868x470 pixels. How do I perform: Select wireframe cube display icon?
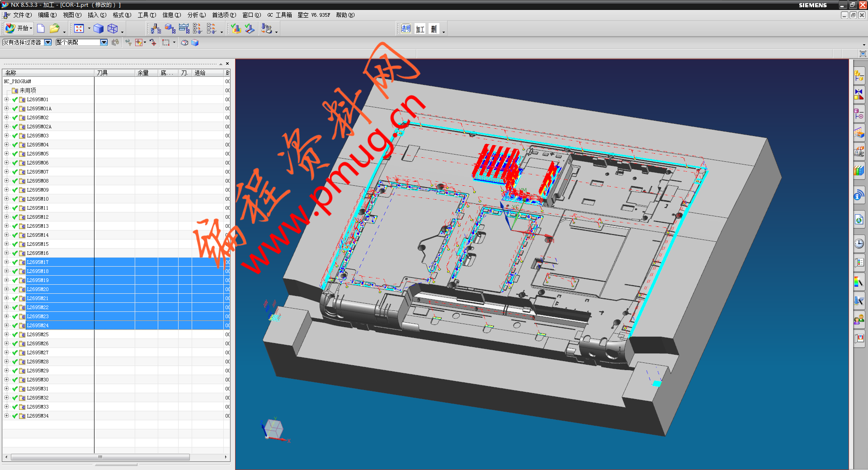coord(113,28)
